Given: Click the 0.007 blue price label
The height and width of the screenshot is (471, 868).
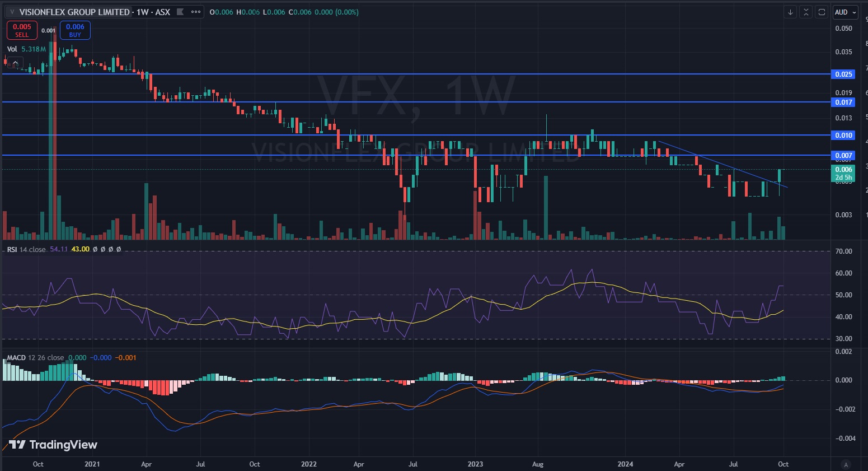Looking at the screenshot, I should click(x=843, y=155).
